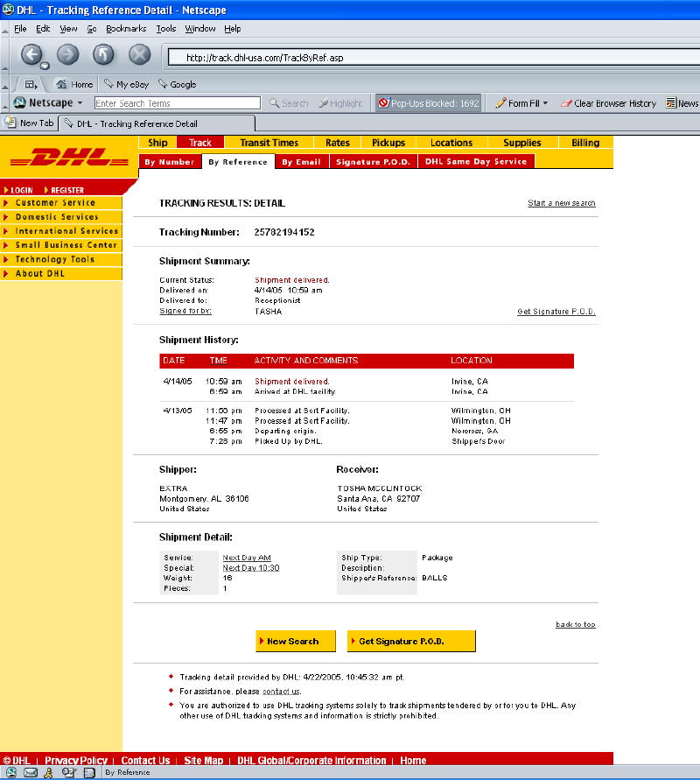Open the Mail icon in the status bar
Image resolution: width=700 pixels, height=780 pixels.
click(x=31, y=772)
